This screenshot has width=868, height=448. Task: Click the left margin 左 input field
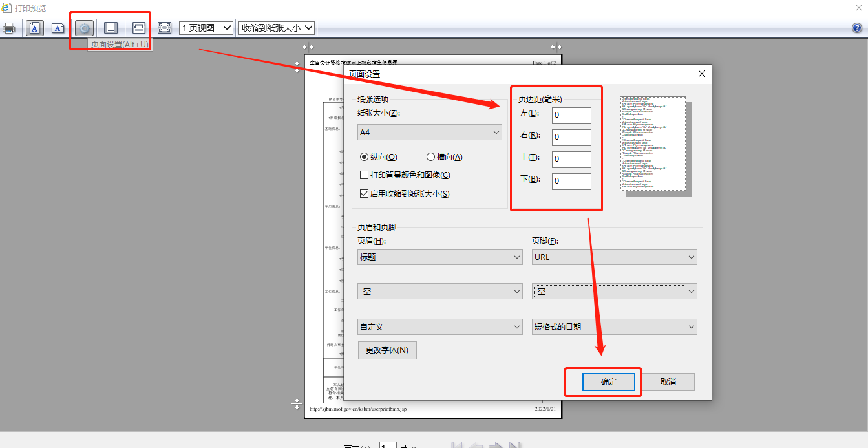click(571, 116)
